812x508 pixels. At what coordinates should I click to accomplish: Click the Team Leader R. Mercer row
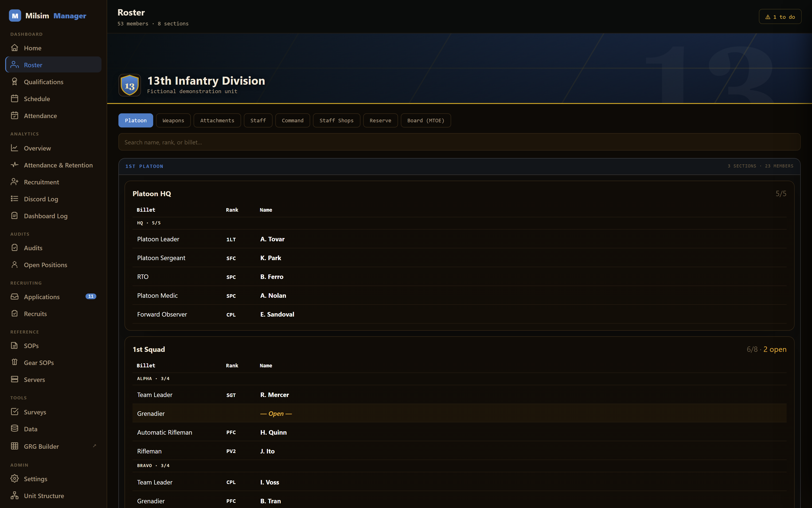click(x=459, y=395)
